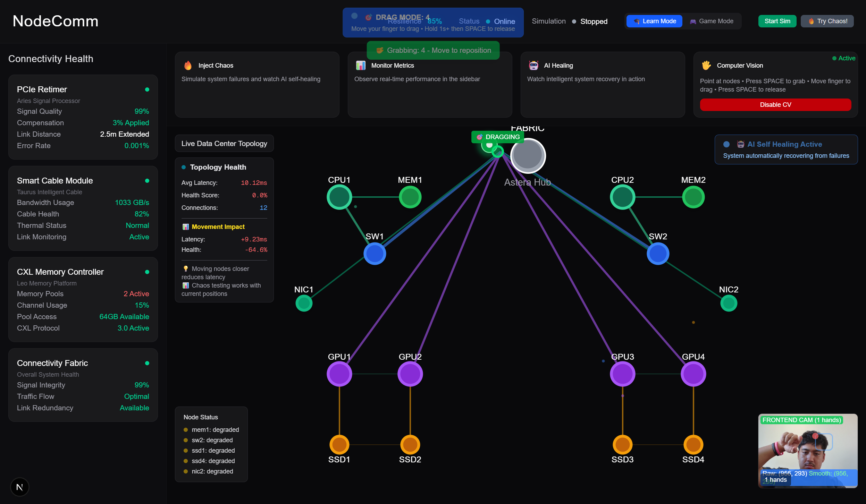Click the PCIe Retimer status card
This screenshot has width=866, height=504.
[x=83, y=117]
